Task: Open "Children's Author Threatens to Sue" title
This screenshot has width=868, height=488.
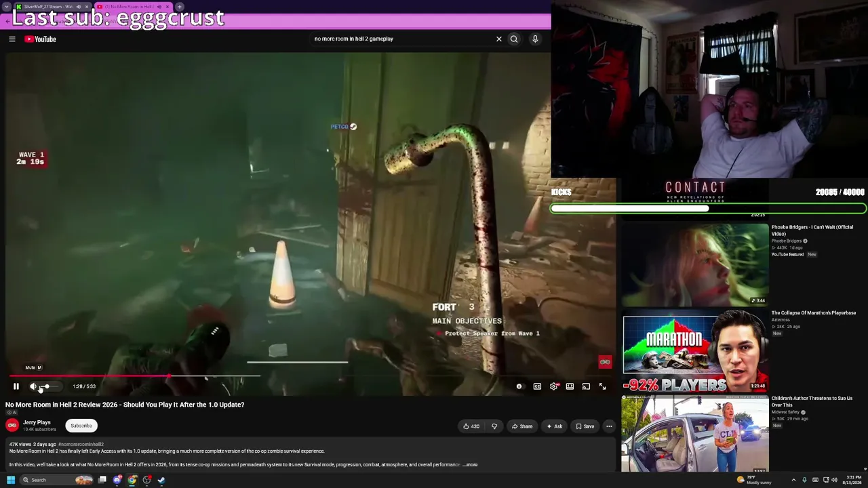Action: [x=812, y=401]
